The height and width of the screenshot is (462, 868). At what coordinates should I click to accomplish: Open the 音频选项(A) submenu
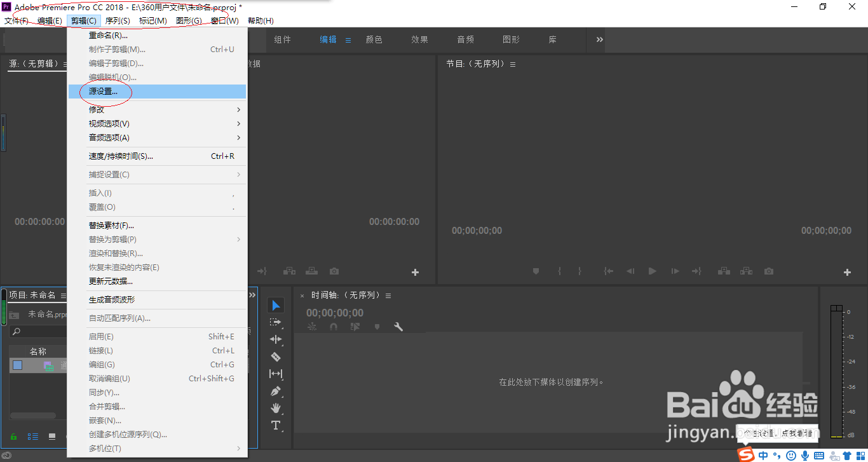pos(157,137)
